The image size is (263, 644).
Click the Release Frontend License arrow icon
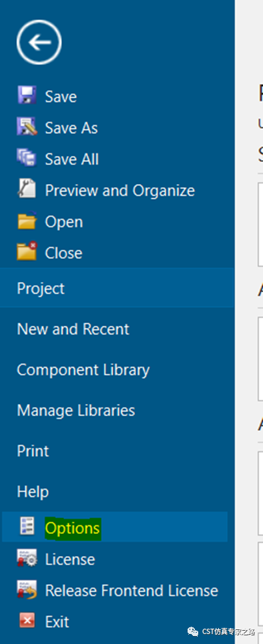click(27, 590)
